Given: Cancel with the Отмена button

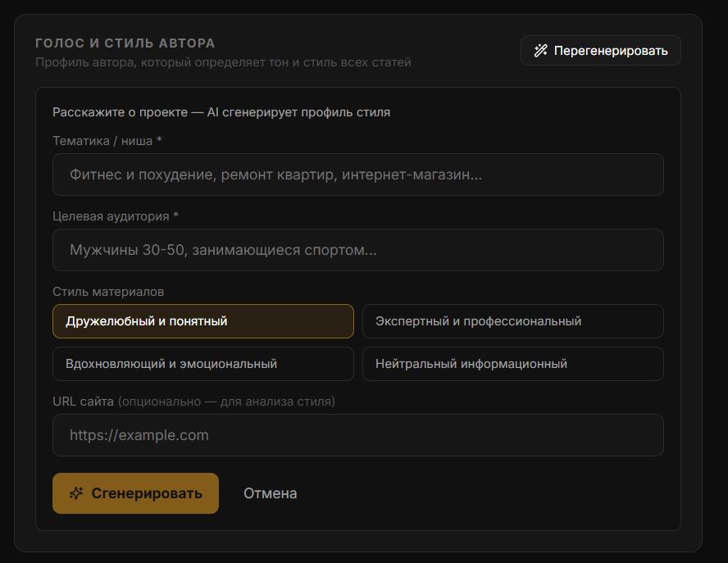Looking at the screenshot, I should [271, 493].
